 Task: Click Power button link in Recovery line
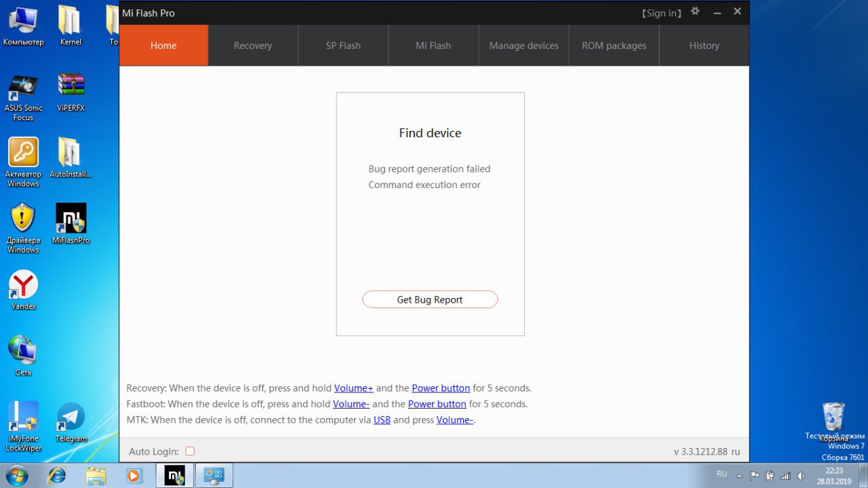click(x=441, y=388)
